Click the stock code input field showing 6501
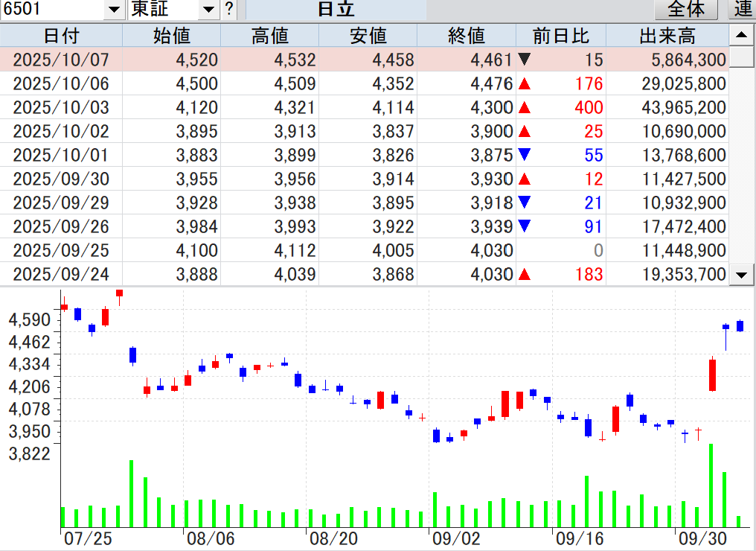The image size is (756, 551). (x=52, y=10)
